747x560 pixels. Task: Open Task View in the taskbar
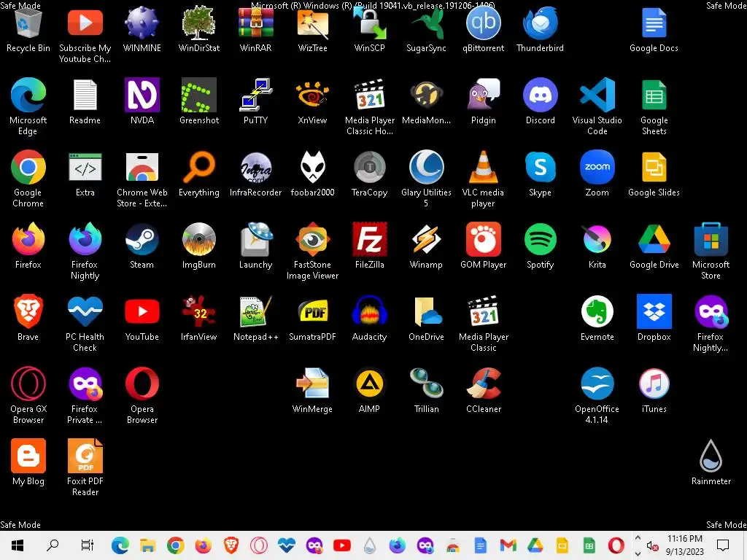[x=88, y=545]
